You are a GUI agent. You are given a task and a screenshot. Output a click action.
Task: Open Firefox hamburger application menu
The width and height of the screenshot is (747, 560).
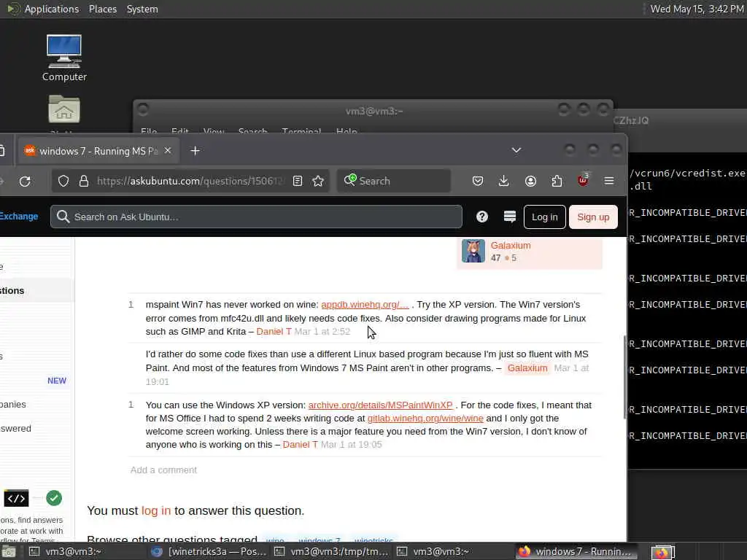609,181
